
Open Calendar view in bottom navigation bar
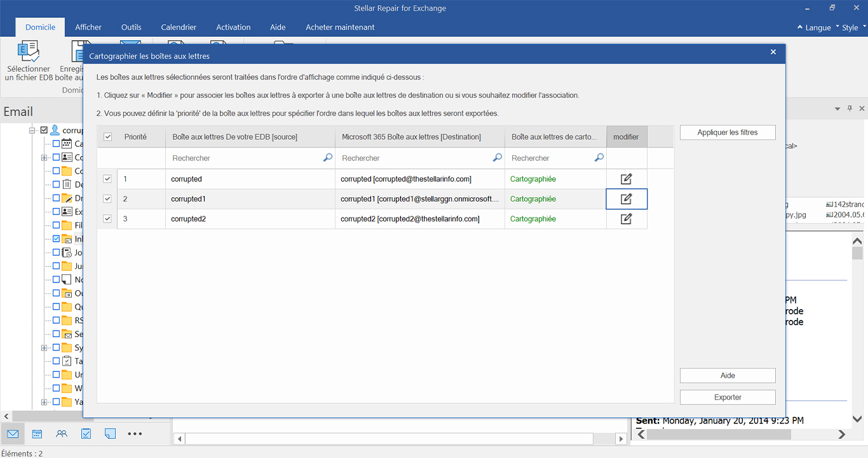37,434
